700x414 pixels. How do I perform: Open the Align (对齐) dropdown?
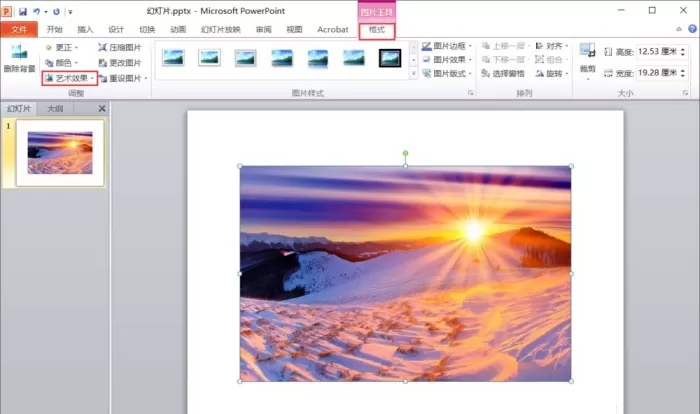tap(552, 46)
